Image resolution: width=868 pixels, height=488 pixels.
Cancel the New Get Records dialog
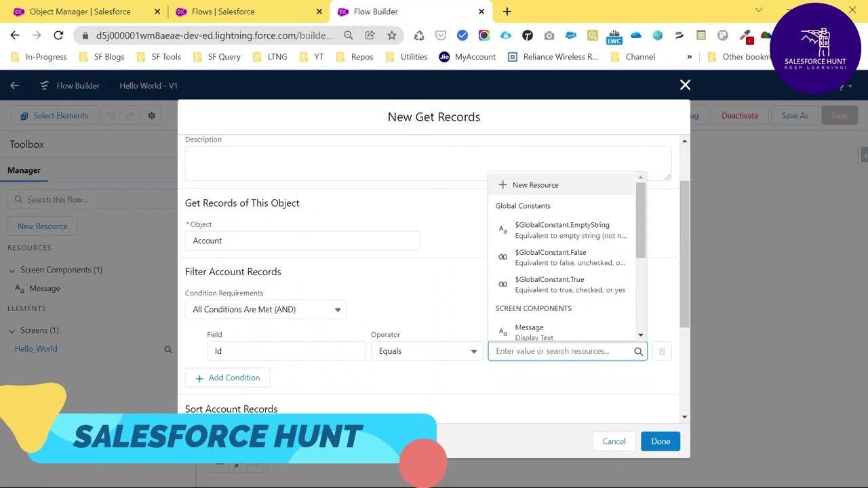click(x=614, y=441)
